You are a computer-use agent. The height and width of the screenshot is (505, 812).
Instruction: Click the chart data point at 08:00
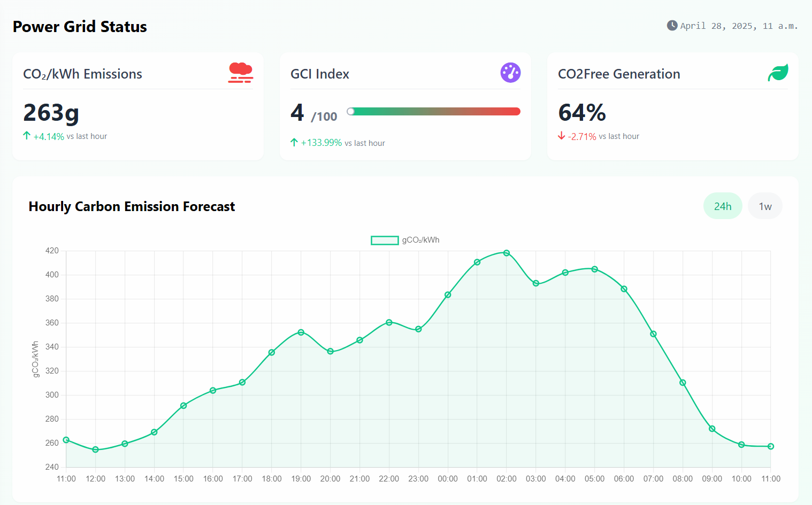pyautogui.click(x=683, y=383)
